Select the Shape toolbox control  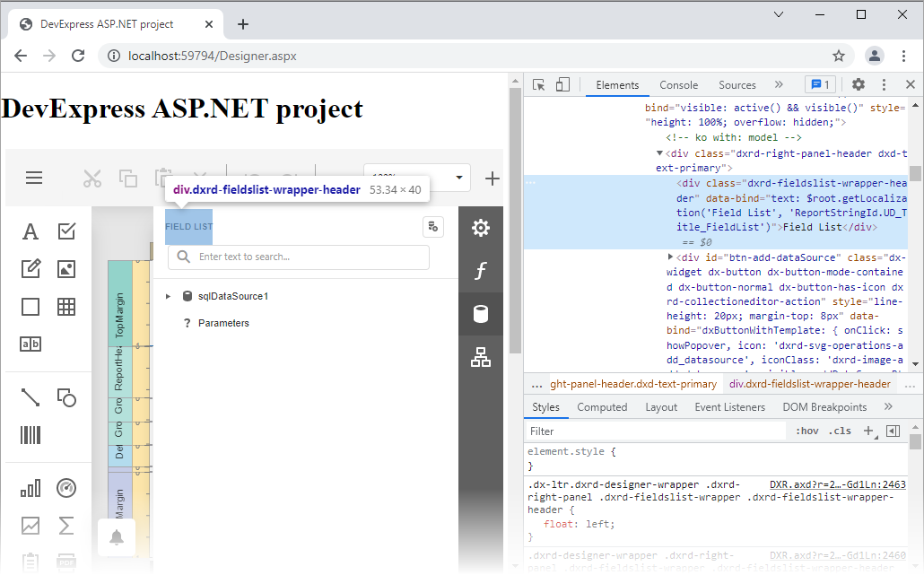pyautogui.click(x=66, y=397)
